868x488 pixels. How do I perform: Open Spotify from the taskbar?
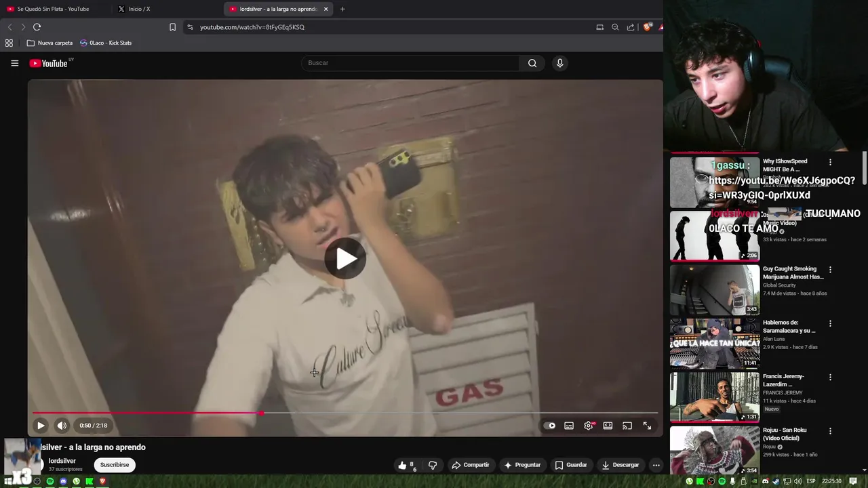point(50,481)
